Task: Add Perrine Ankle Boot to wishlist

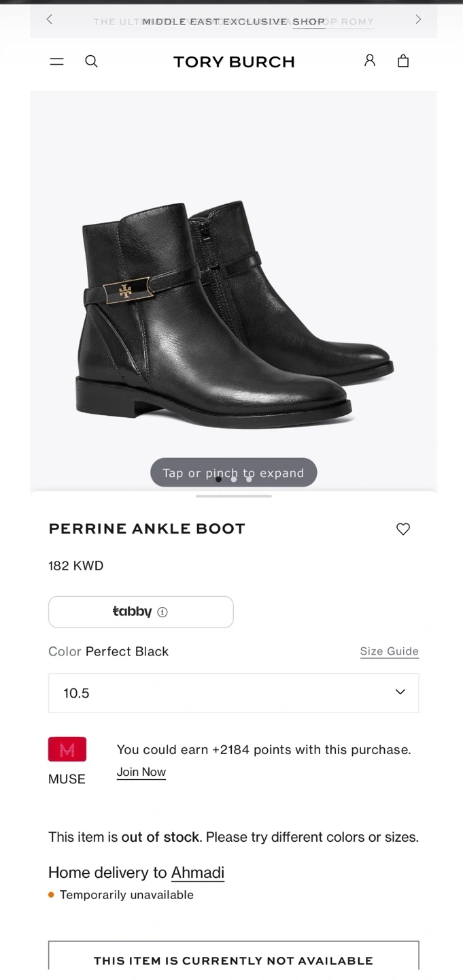Action: coord(403,529)
